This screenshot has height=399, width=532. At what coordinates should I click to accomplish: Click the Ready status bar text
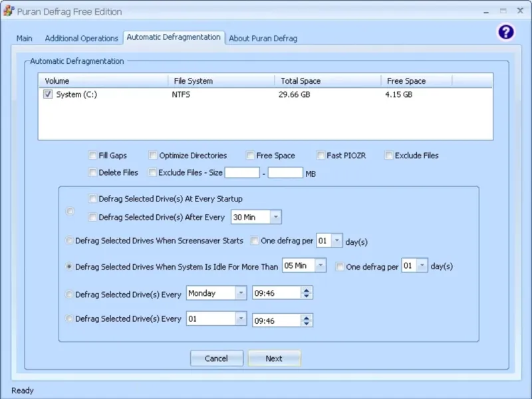pyautogui.click(x=23, y=390)
